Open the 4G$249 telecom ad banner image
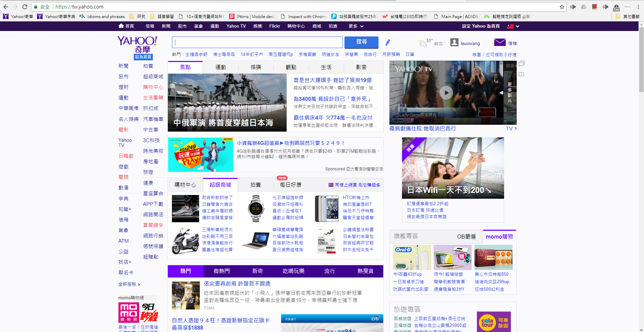The image size is (644, 332). point(200,155)
